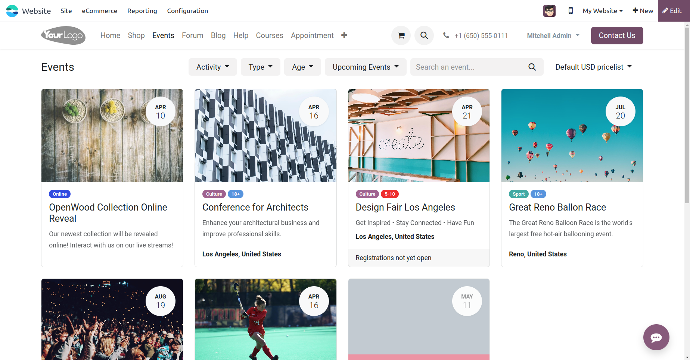Open Default USD pricelist selector
The width and height of the screenshot is (690, 360).
pos(593,67)
